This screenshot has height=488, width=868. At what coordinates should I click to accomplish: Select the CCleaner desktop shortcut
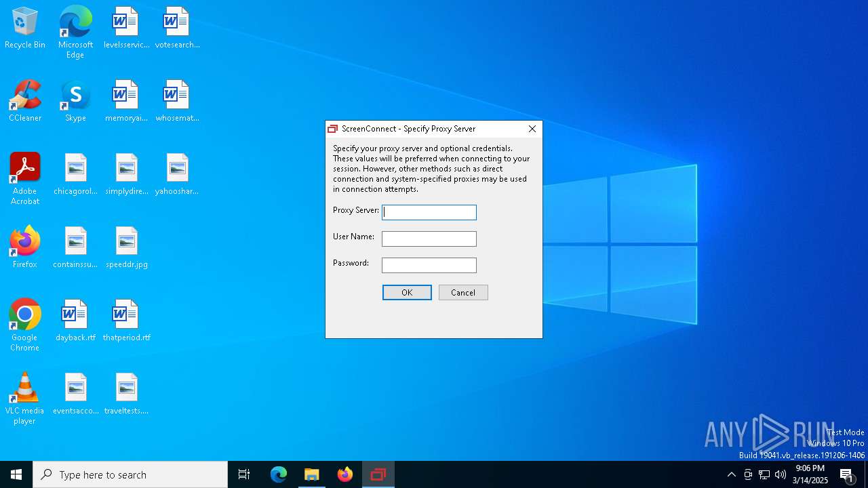pos(25,102)
